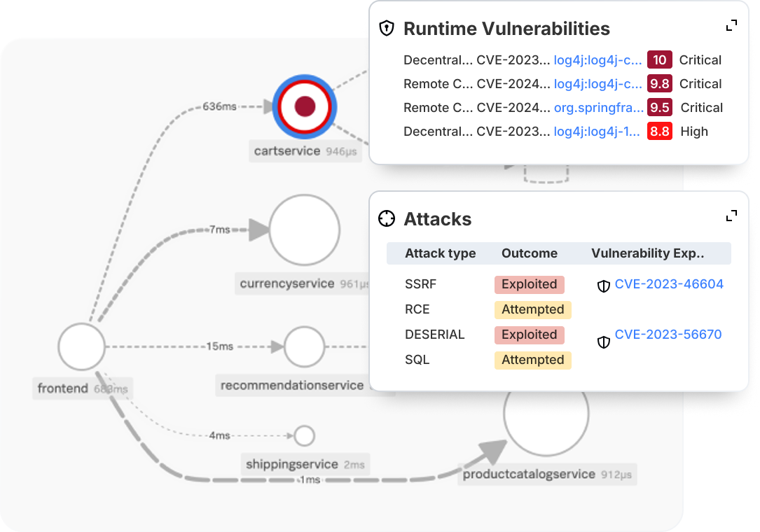The height and width of the screenshot is (532, 760).
Task: Click the Exploited badge in SSRF row
Action: [530, 284]
